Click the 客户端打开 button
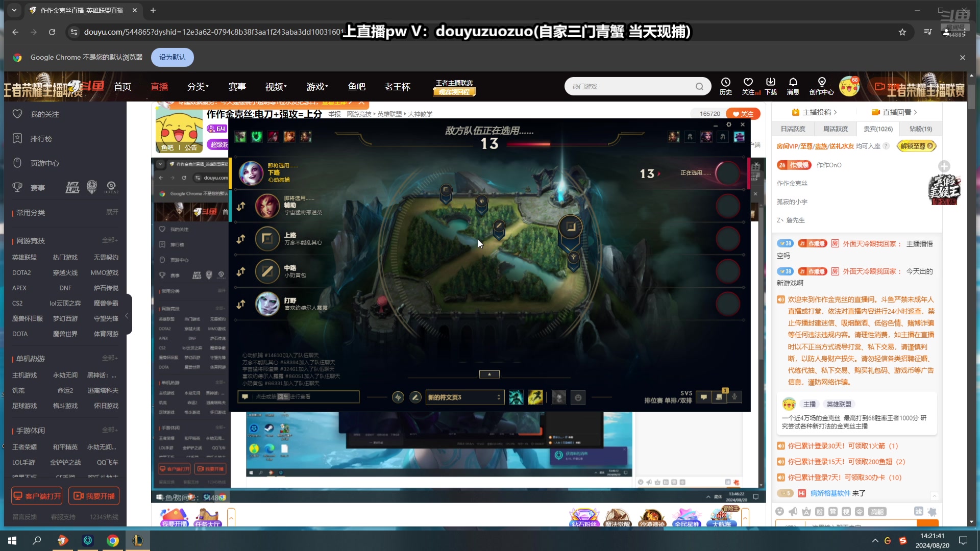The image size is (980, 551). pos(37,495)
